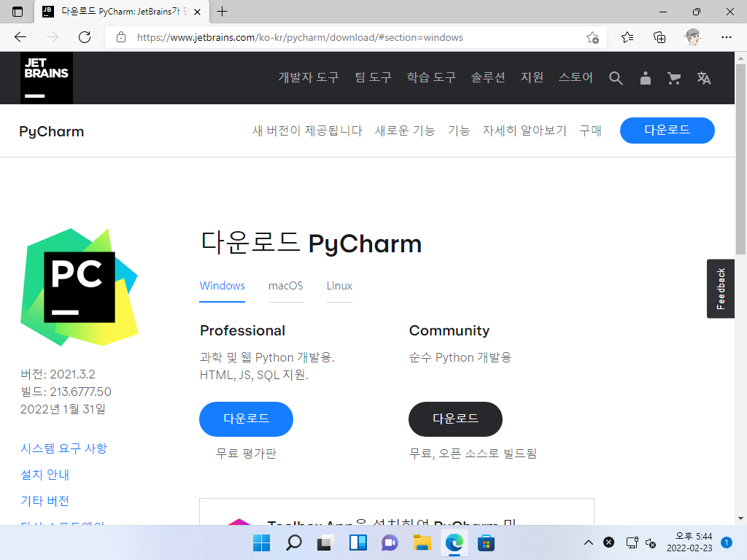This screenshot has height=560, width=747.
Task: Open the Chat taskbar icon
Action: 390,542
